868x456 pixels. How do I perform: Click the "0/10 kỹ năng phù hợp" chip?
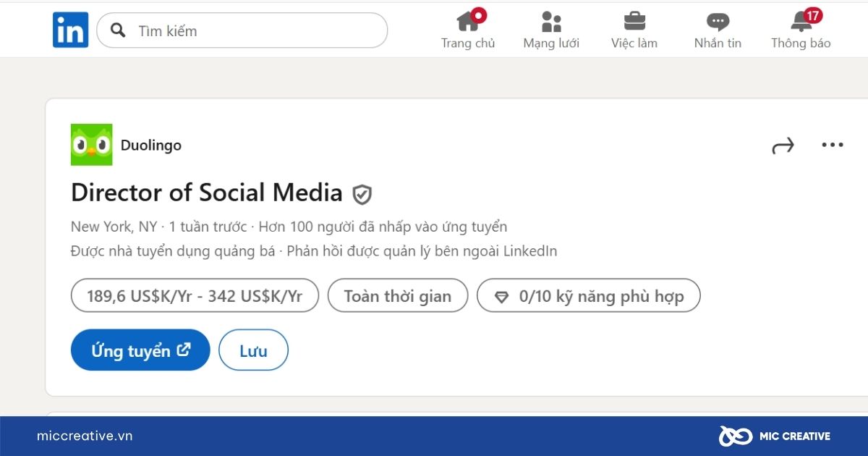tap(589, 295)
